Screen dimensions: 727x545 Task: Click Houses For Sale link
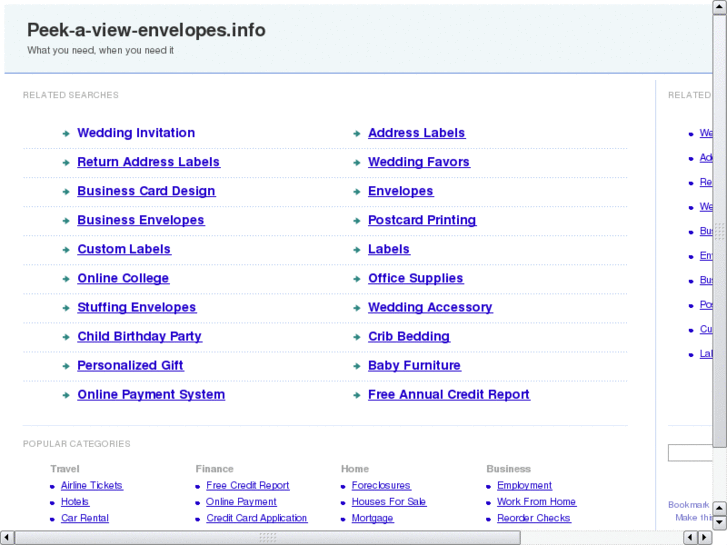[x=389, y=502]
